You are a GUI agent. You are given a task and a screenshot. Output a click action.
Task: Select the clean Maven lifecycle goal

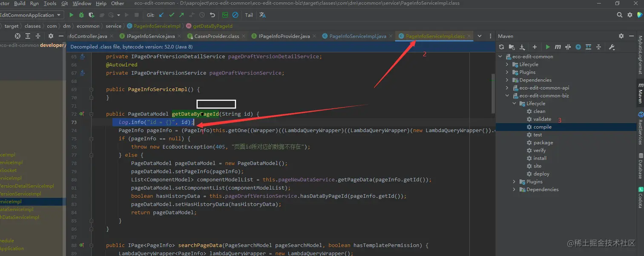pos(539,111)
